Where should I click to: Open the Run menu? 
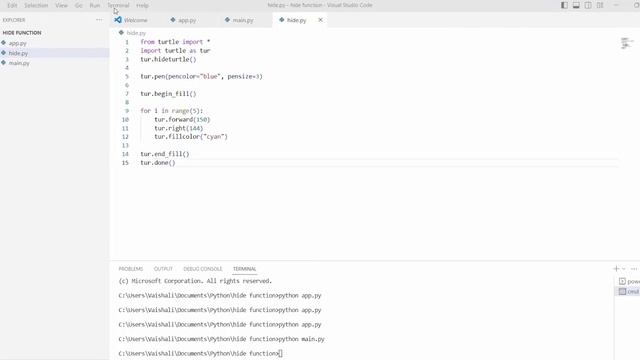click(95, 5)
